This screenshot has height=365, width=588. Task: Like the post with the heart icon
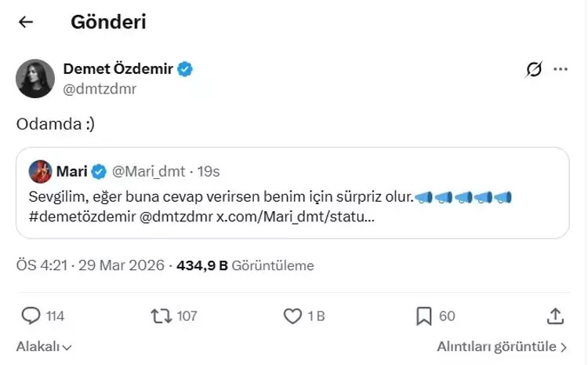click(x=292, y=316)
